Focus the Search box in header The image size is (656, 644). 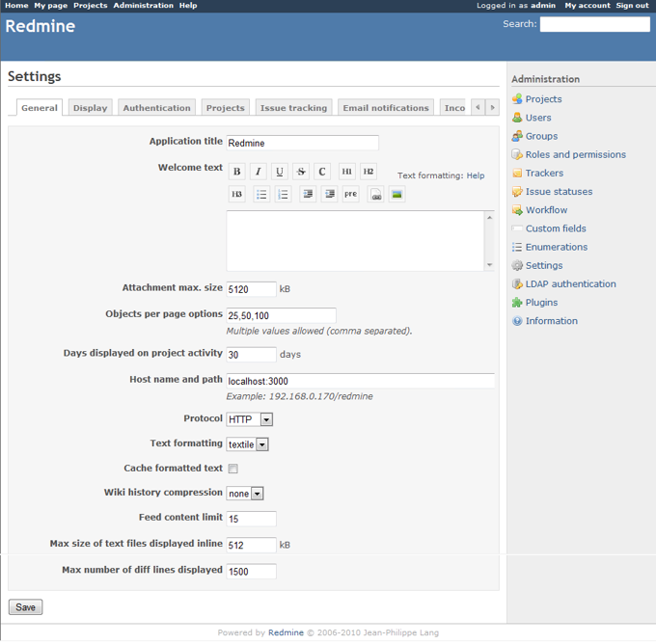click(x=595, y=24)
